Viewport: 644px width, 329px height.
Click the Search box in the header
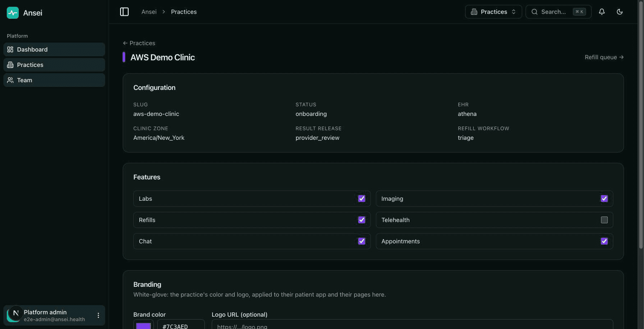tap(558, 12)
